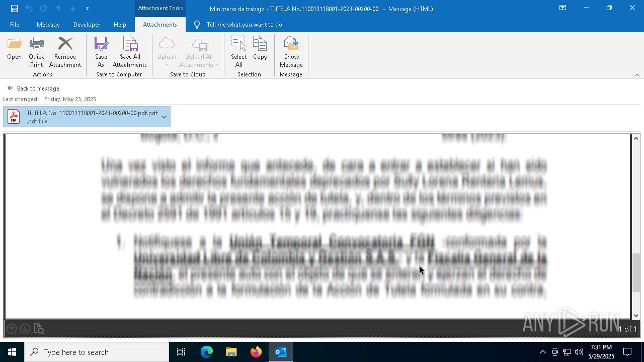Click previous page icon in preview toolbar
The width and height of the screenshot is (644, 362).
point(12,329)
